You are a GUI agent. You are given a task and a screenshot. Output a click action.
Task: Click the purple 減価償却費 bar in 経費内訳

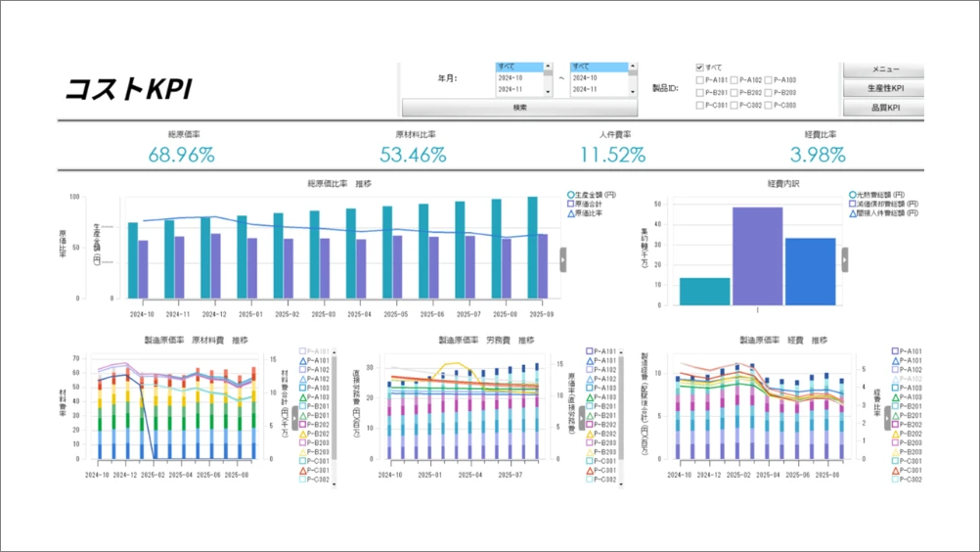point(758,256)
